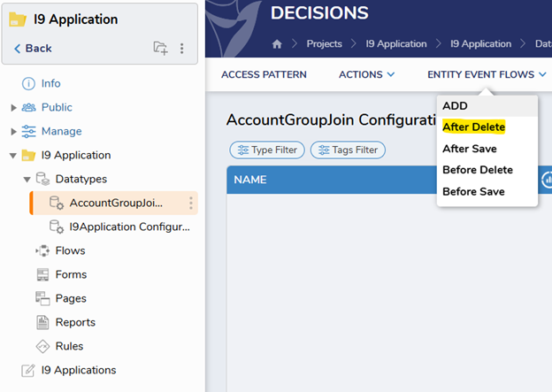552x392 pixels.
Task: Click the Type Filter button
Action: point(266,150)
